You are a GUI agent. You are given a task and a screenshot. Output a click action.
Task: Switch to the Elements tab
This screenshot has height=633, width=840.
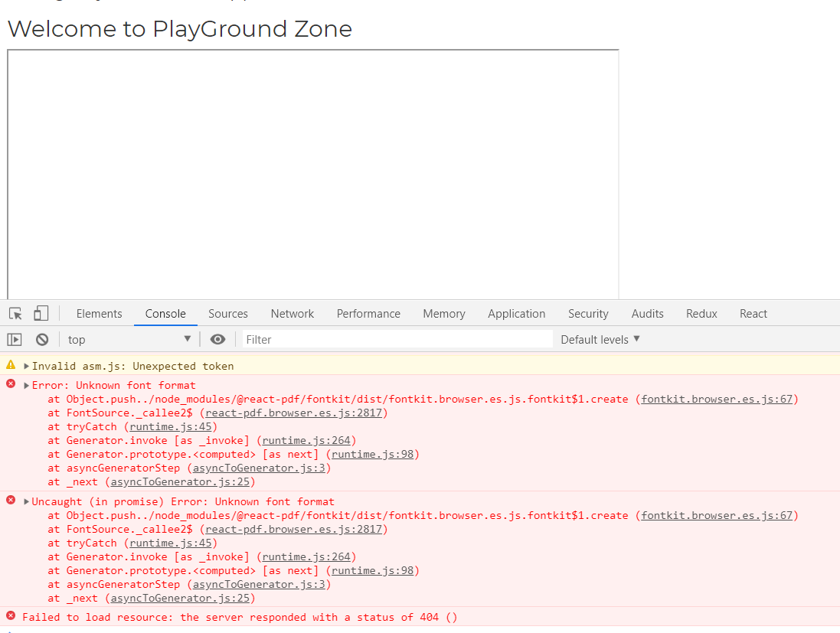pyautogui.click(x=99, y=313)
